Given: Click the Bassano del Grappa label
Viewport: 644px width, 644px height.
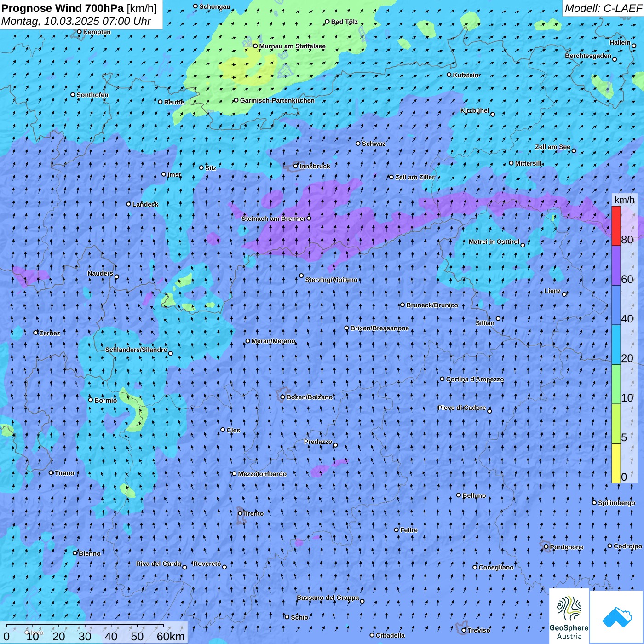Looking at the screenshot, I should tap(328, 598).
